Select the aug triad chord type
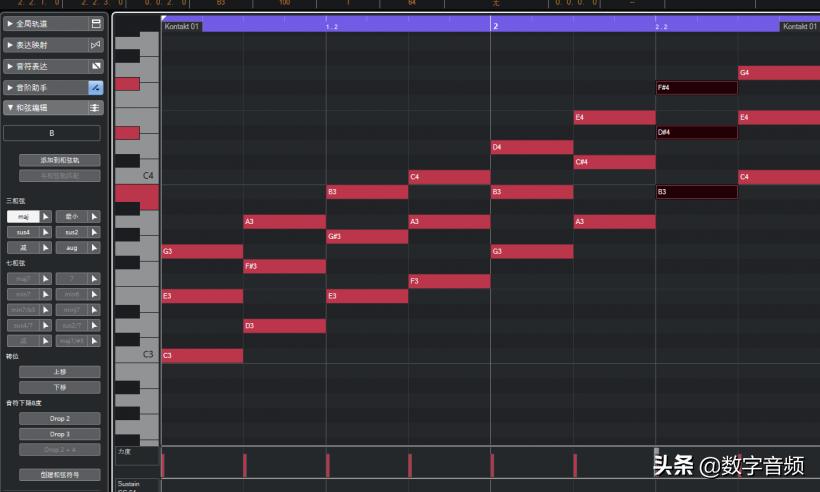 72,248
